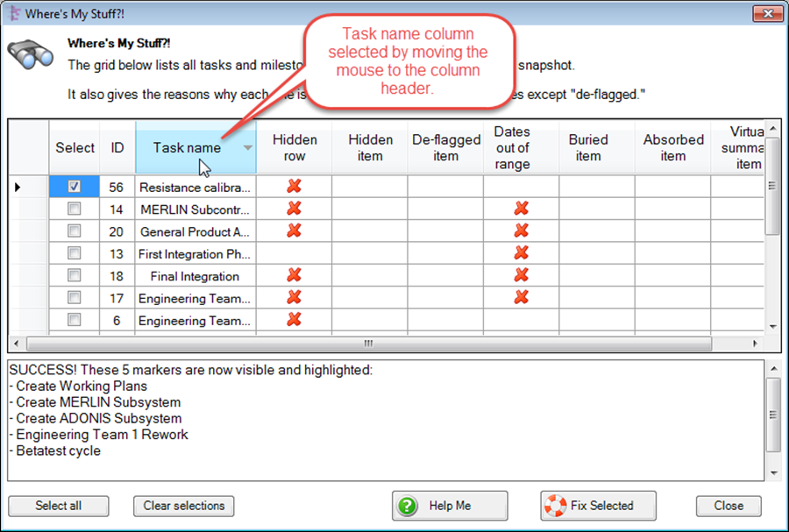The height and width of the screenshot is (532, 789).
Task: Click the red X in Hidden row for Resistance calibration
Action: [294, 187]
